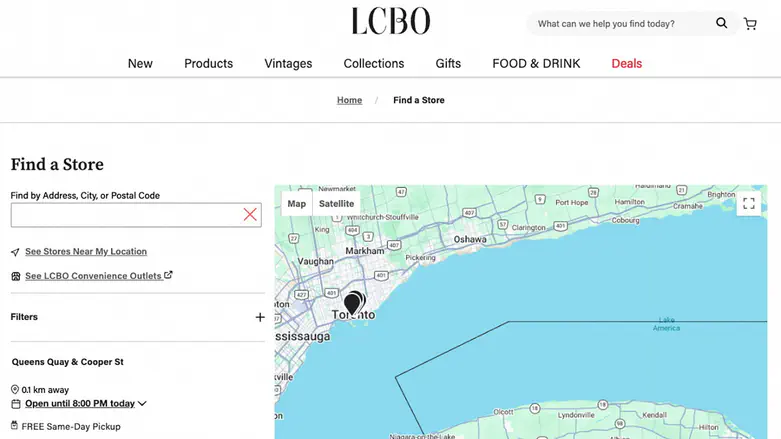Toggle fullscreen map view
Viewport: 781px width, 439px height.
click(x=749, y=203)
